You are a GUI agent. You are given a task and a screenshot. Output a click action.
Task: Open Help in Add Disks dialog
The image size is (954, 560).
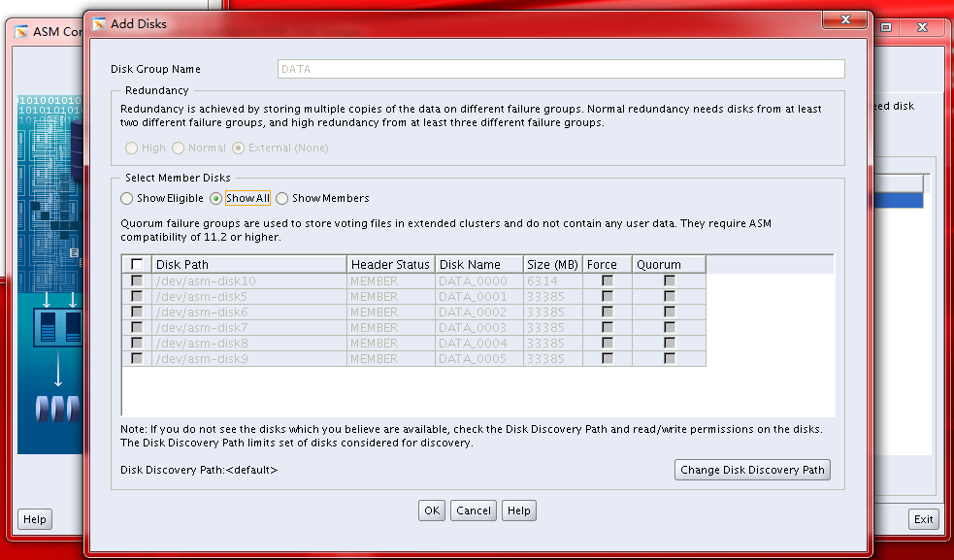519,511
